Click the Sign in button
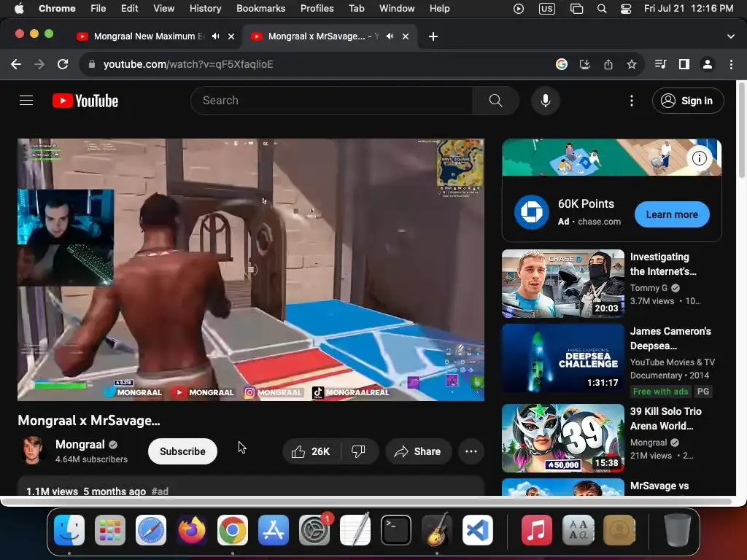 [688, 101]
